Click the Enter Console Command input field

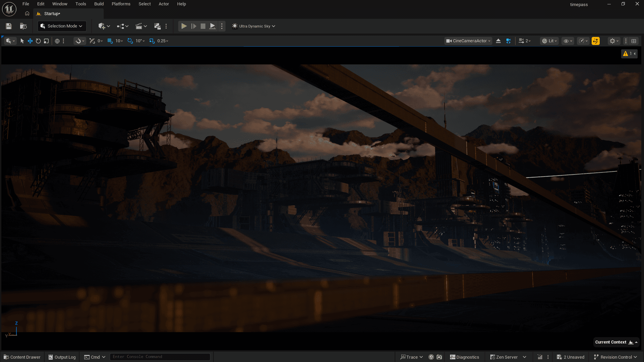pos(160,356)
